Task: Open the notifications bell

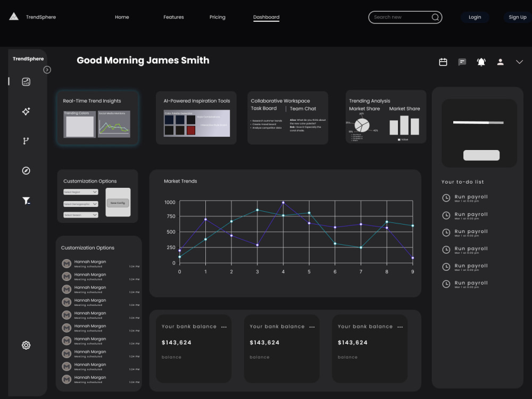Action: click(481, 62)
